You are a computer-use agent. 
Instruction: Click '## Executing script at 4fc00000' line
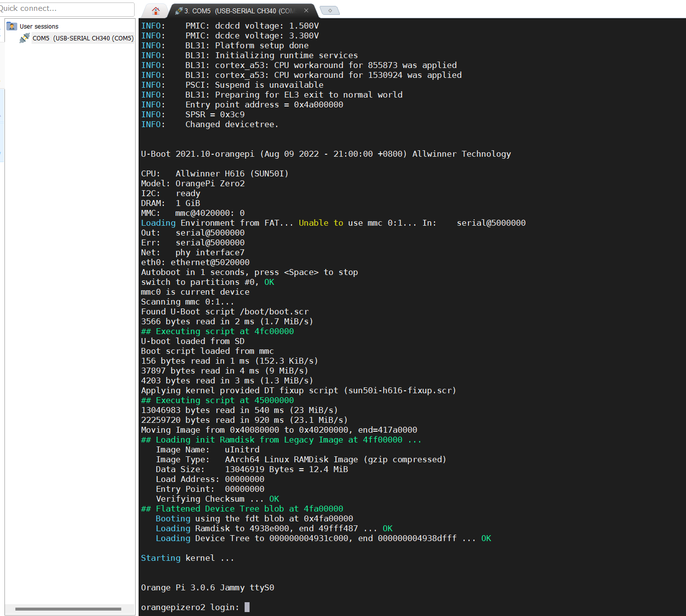pos(217,331)
